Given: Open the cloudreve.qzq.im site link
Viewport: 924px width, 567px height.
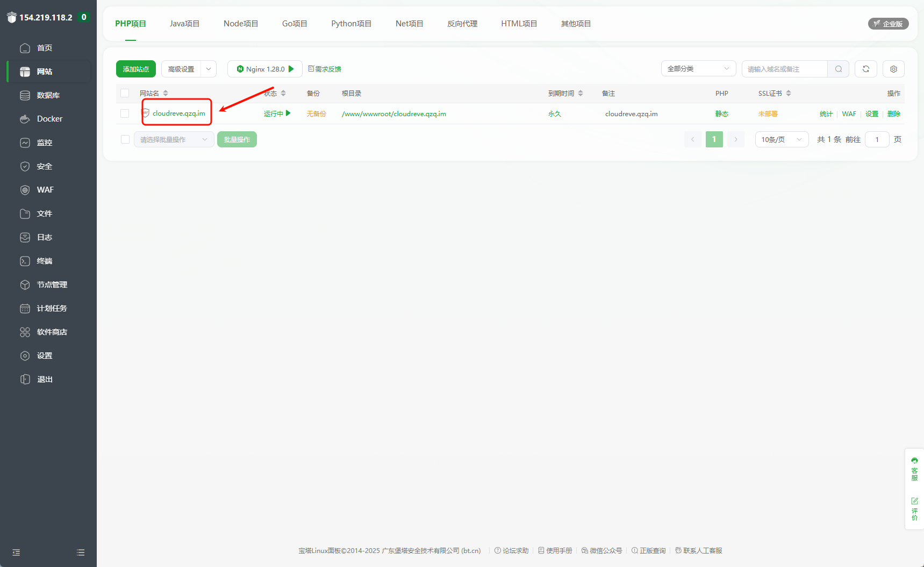Looking at the screenshot, I should pos(178,114).
